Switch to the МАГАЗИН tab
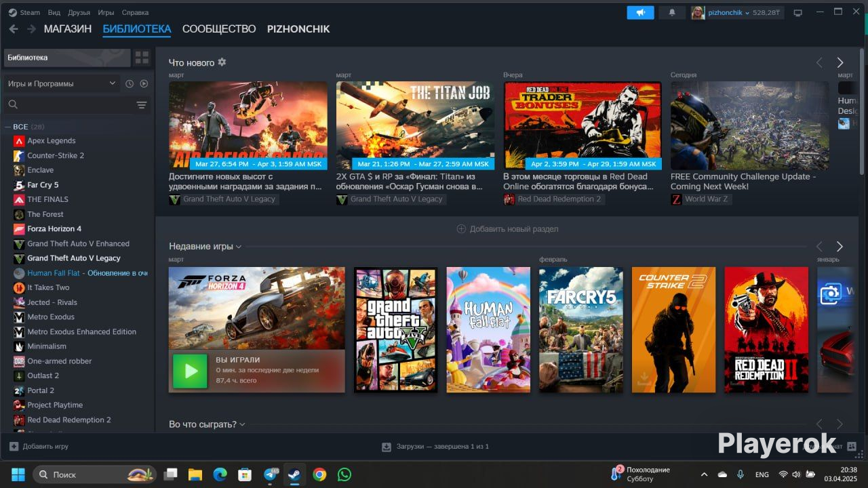Screen dimensions: 868x488 click(68, 29)
